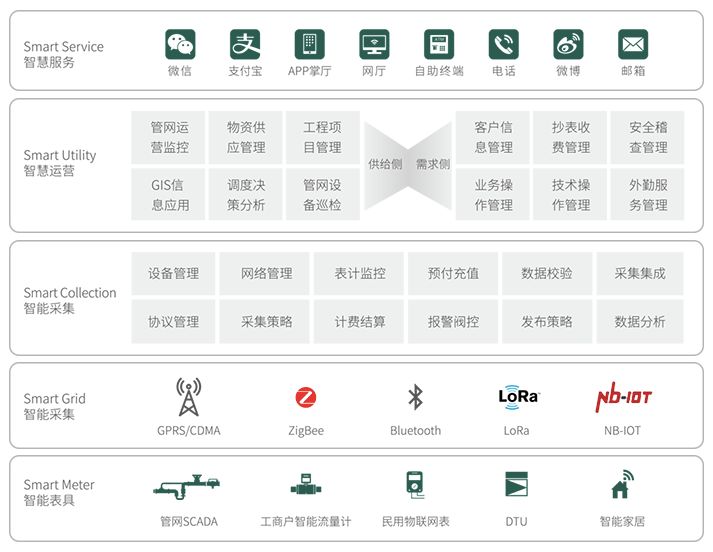Open the 管网运营监控 tile
713x552 pixels.
click(x=168, y=137)
